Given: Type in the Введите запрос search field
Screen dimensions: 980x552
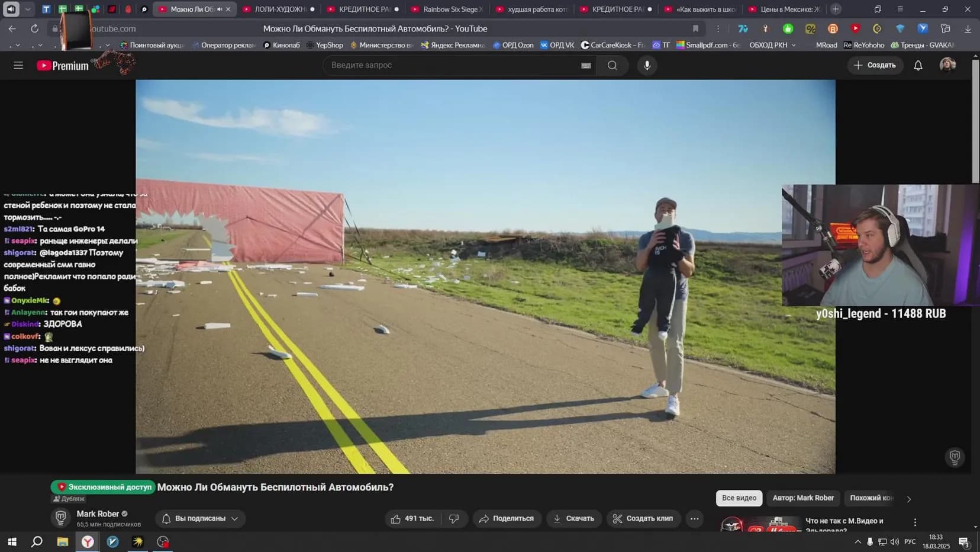Looking at the screenshot, I should point(450,65).
